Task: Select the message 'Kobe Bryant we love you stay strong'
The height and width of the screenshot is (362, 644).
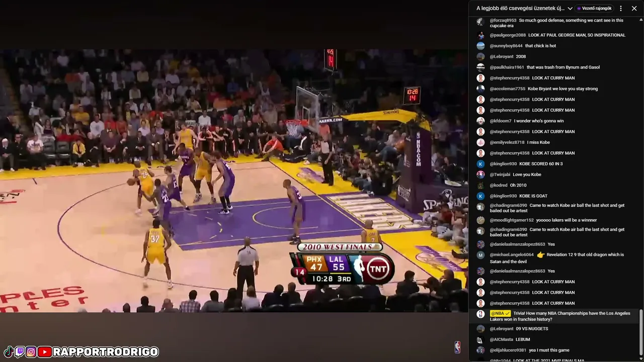Action: coord(563,89)
